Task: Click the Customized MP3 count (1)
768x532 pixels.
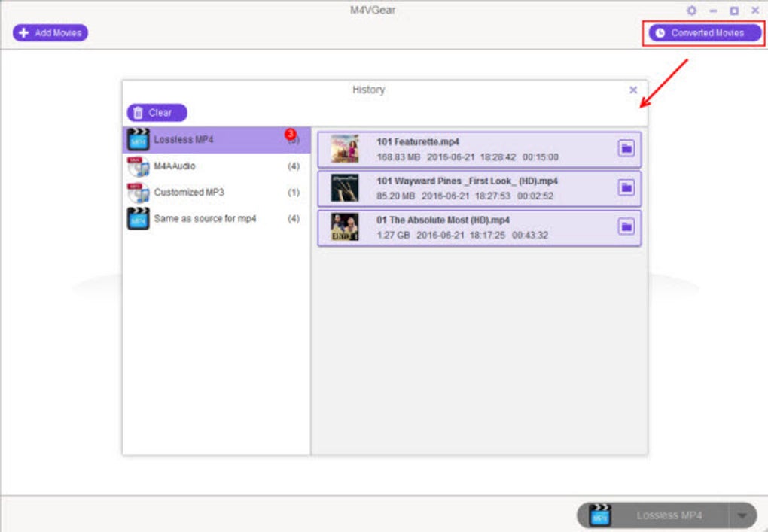Action: 294,193
